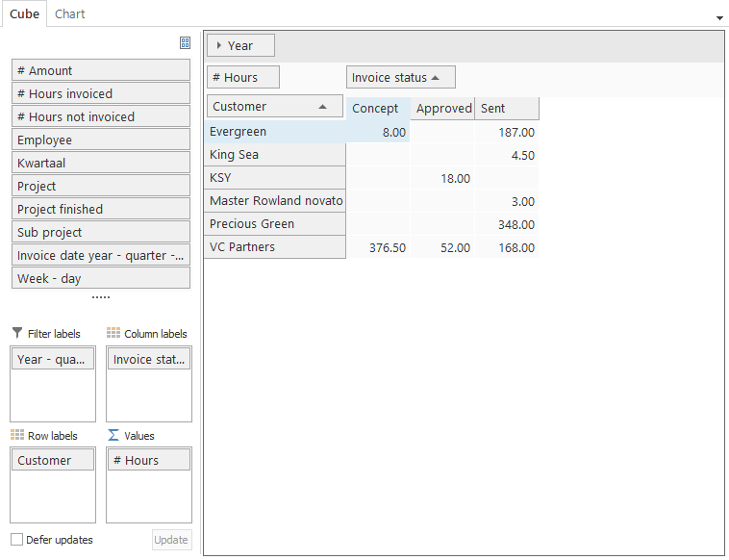Open the tab list dropdown arrow

tap(719, 18)
